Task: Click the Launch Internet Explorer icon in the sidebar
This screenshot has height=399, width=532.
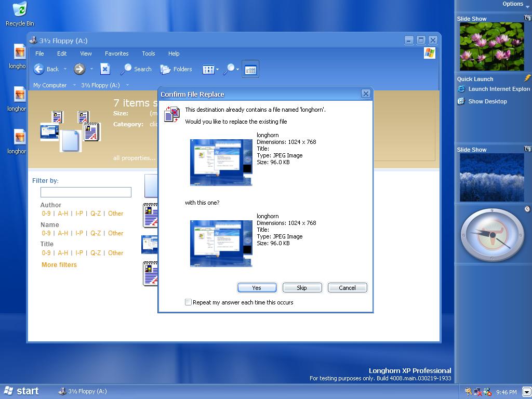Action: pyautogui.click(x=461, y=89)
